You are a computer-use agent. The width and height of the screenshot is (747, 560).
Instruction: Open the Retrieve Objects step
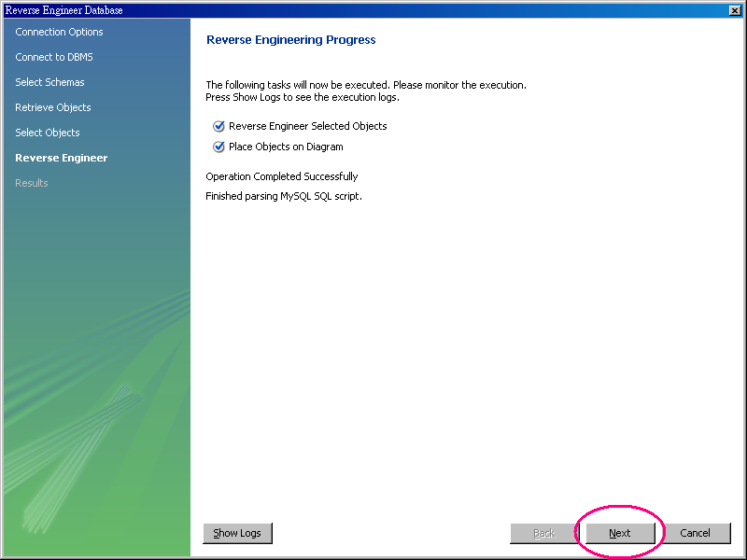53,107
